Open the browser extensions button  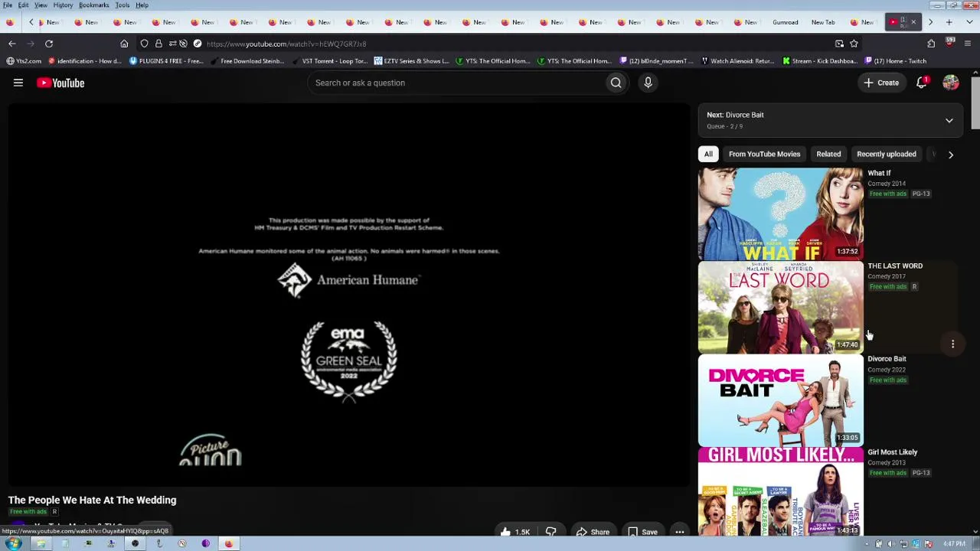[931, 44]
